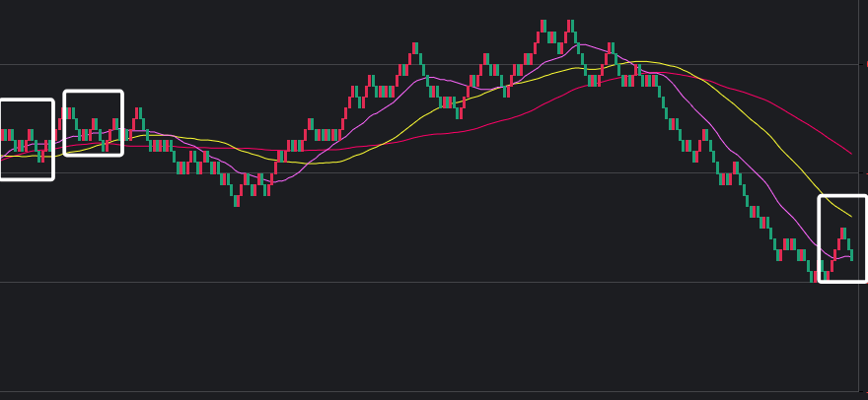Click the leftmost white highlight box
This screenshot has height=400, width=868.
tap(26, 139)
